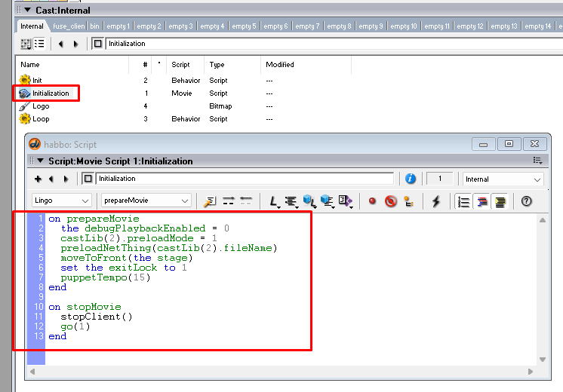Go to previous cast member in script window
The image size is (563, 392).
pyautogui.click(x=51, y=179)
